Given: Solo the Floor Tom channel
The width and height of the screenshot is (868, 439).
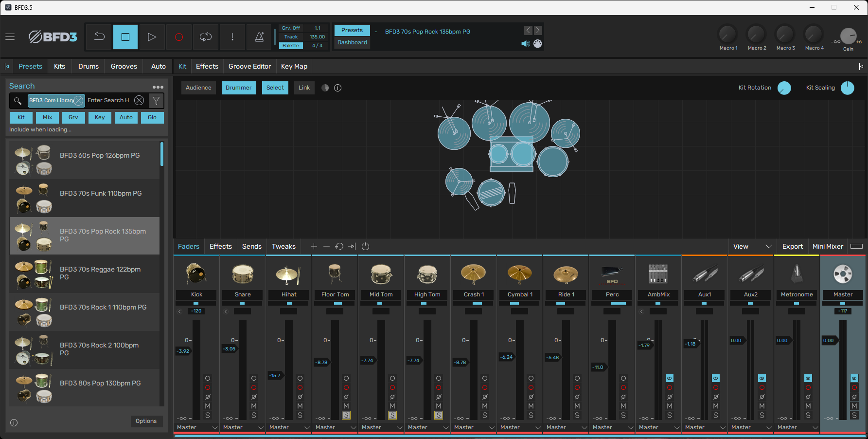Looking at the screenshot, I should 346,415.
